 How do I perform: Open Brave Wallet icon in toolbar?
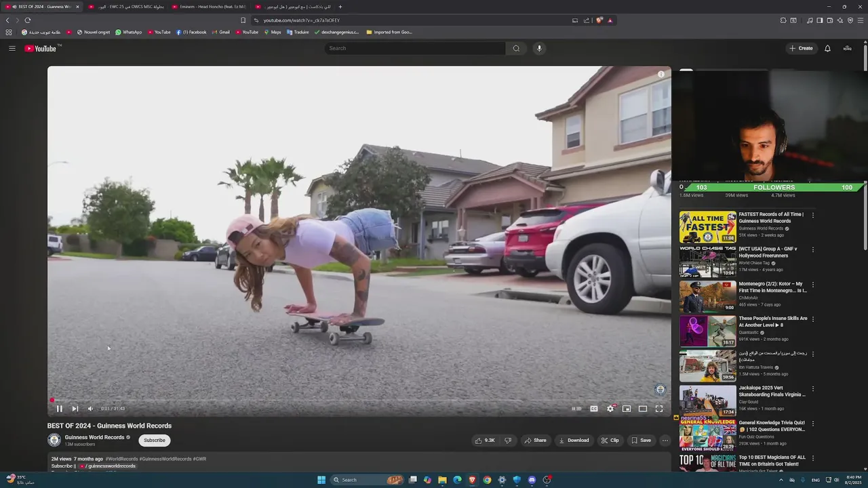[x=829, y=20]
